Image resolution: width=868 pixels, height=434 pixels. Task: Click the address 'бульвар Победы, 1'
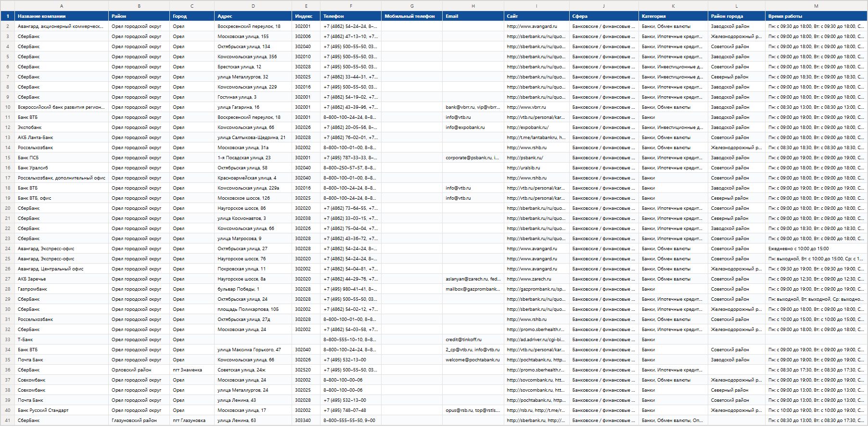(x=253, y=289)
